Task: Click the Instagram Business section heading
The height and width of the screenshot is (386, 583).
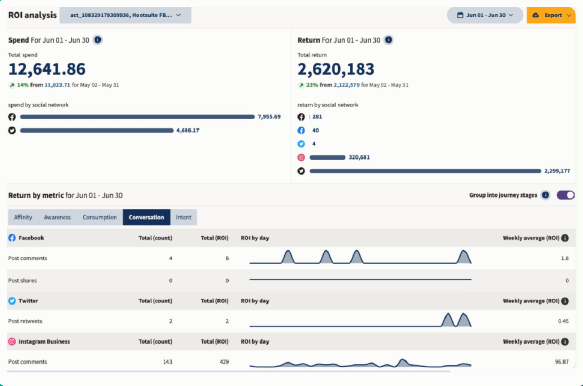Action: (44, 342)
